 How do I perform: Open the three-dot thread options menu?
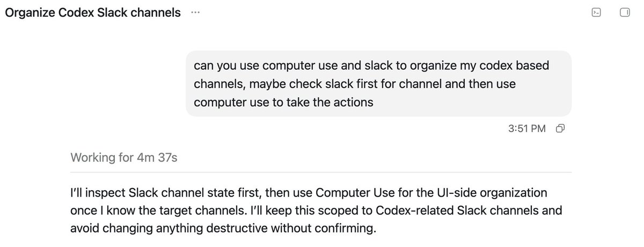[195, 13]
